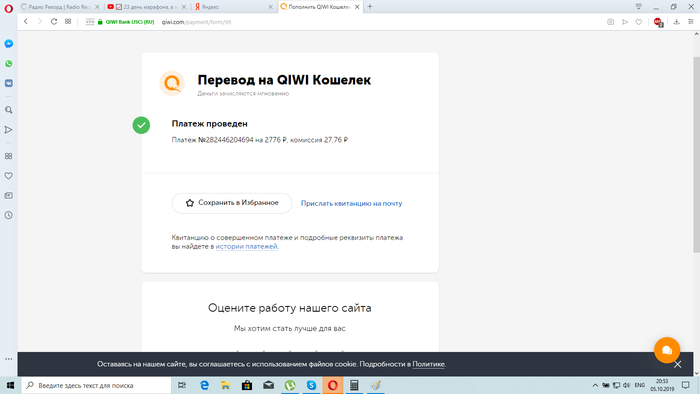
Task: Open the Windows Start menu
Action: coord(10,385)
